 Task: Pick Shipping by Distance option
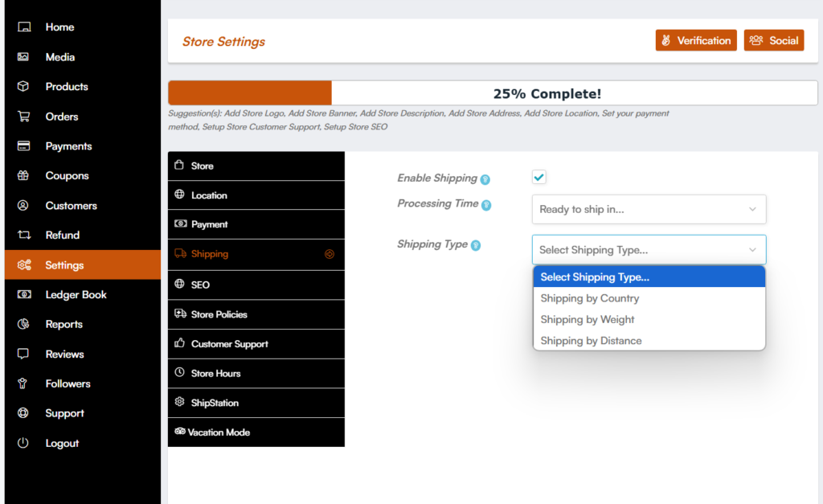[x=591, y=341]
